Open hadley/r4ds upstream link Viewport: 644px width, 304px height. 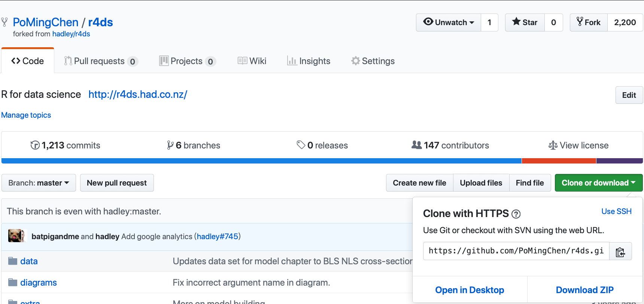71,34
